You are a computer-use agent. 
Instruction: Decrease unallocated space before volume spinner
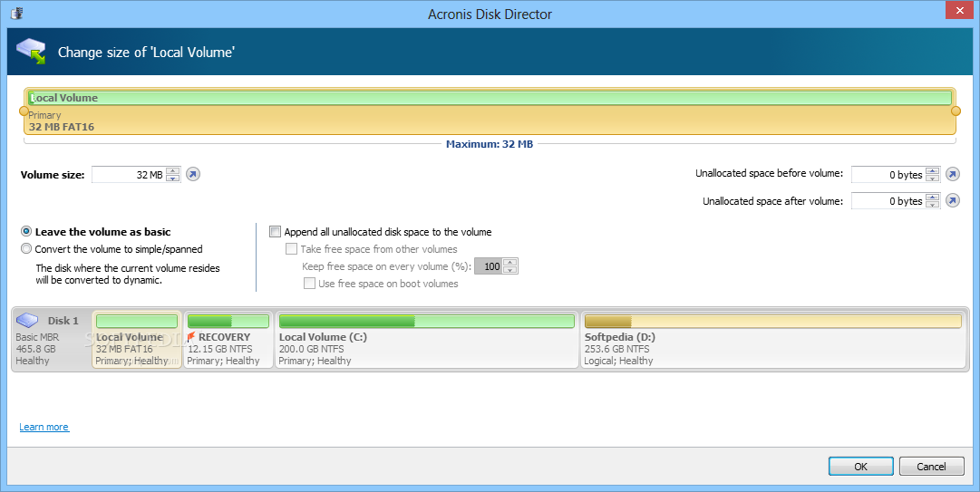point(933,178)
